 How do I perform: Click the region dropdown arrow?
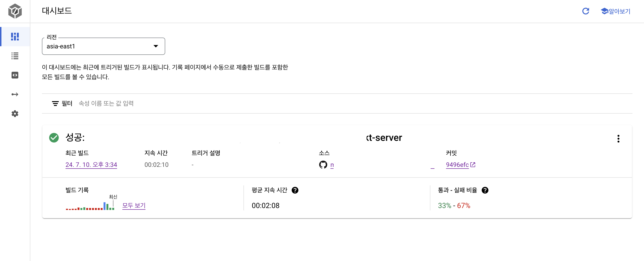[156, 46]
